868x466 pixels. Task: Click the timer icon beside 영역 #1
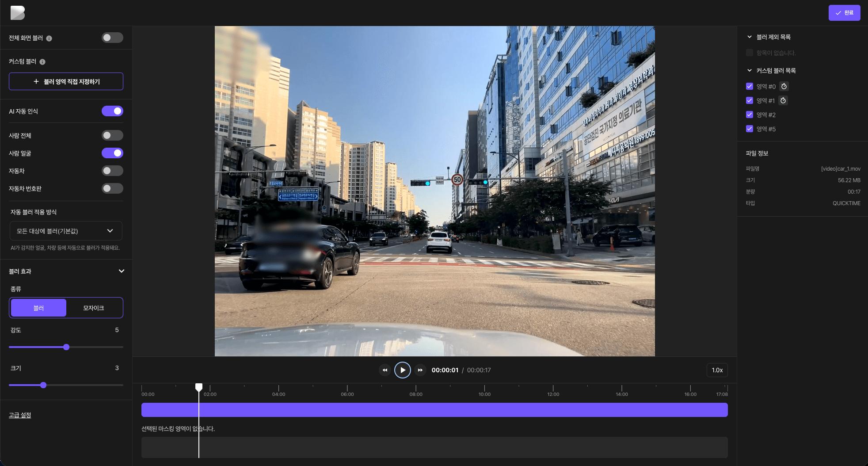tap(783, 101)
